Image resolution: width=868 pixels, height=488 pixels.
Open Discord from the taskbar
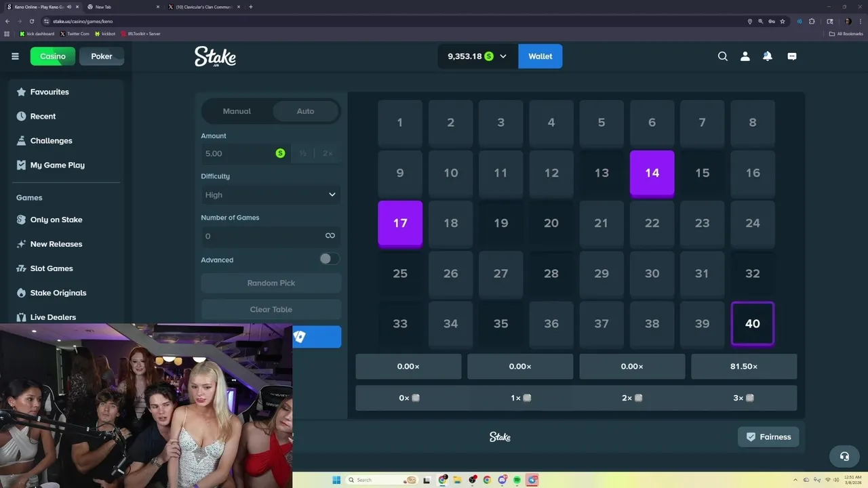click(x=502, y=480)
